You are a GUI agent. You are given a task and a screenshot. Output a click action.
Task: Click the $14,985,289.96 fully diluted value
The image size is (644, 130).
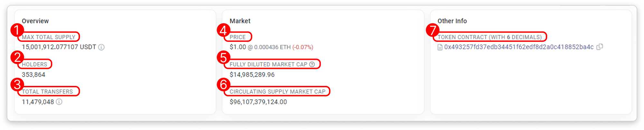point(252,75)
